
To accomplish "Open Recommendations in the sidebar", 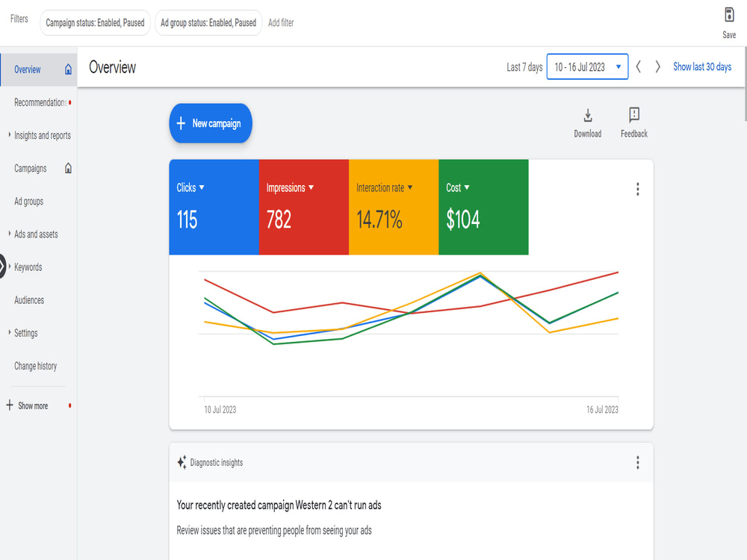I will coord(40,102).
